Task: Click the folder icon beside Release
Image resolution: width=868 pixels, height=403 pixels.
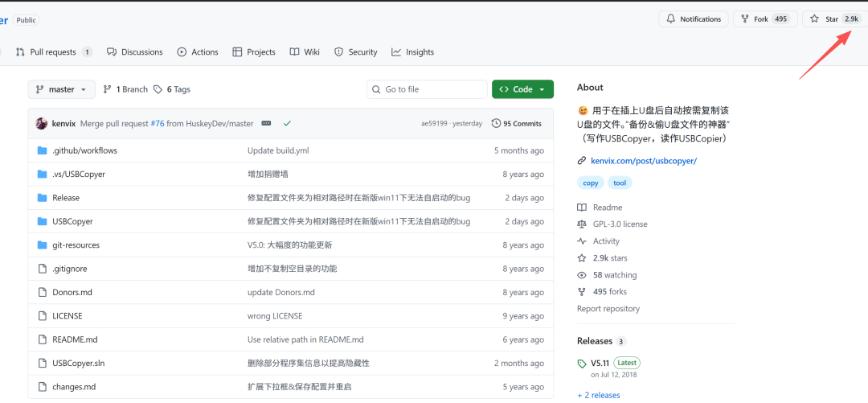Action: tap(42, 198)
